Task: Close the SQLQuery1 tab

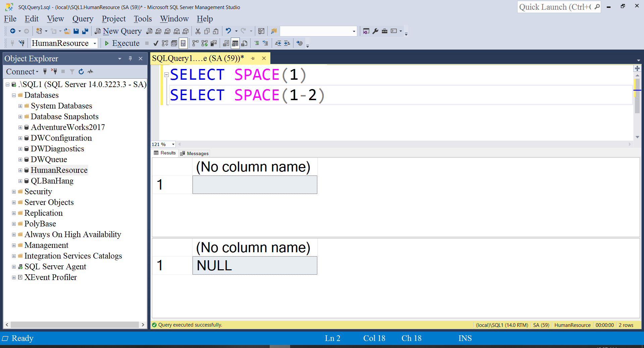Action: tap(264, 58)
